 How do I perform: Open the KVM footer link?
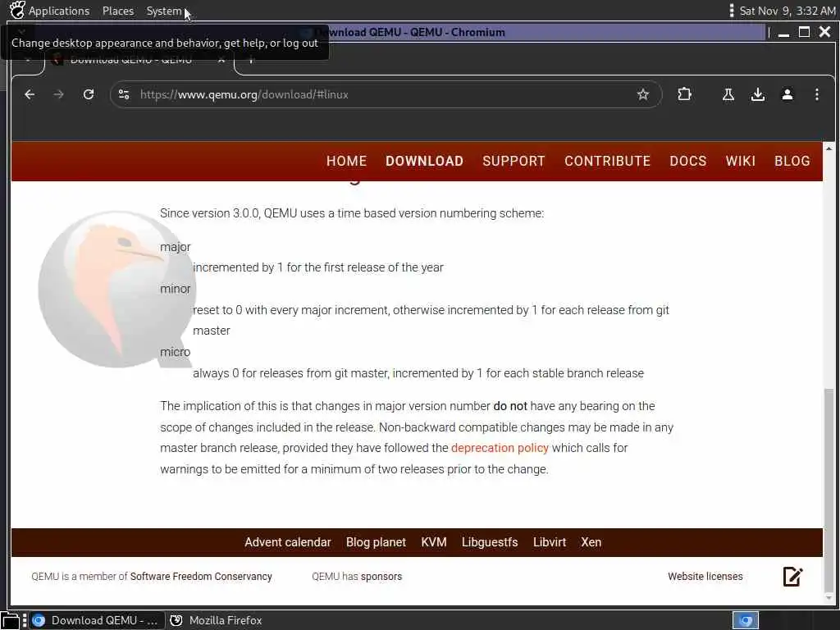433,542
